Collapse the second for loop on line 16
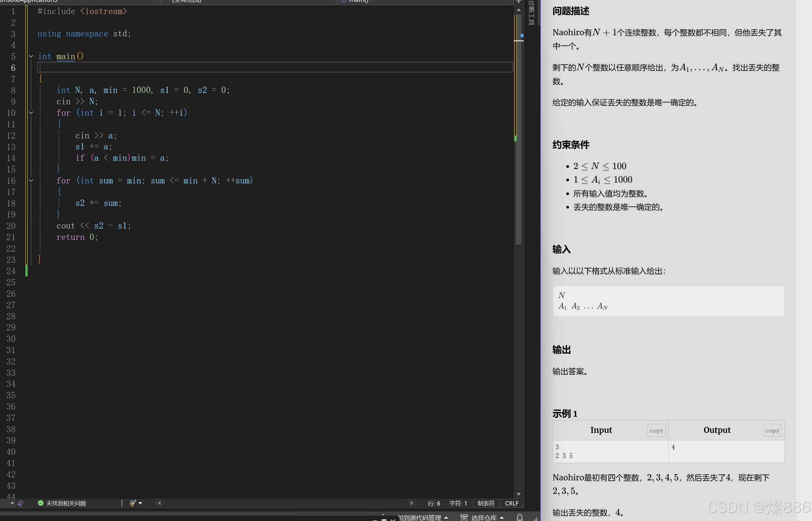812x521 pixels. (31, 181)
